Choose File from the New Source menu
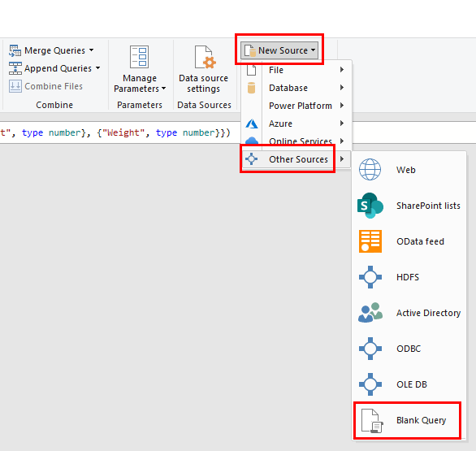The image size is (476, 451). click(296, 70)
